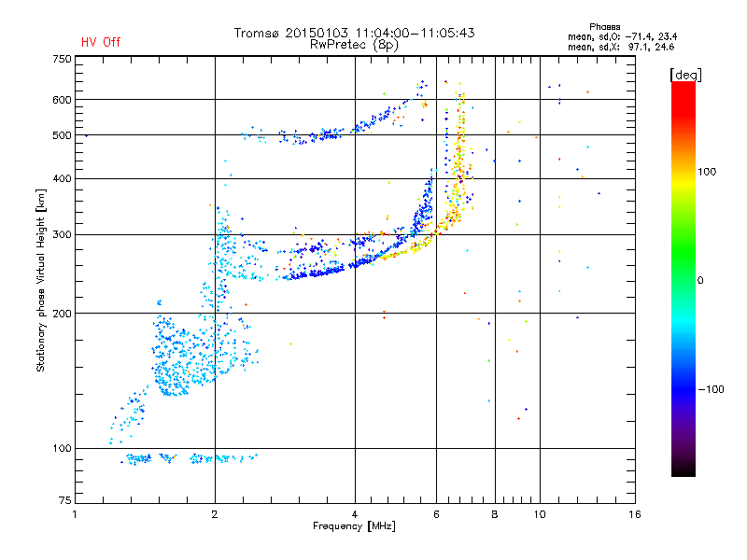The image size is (747, 560).
Task: Click the y-axis label '100'
Action: 62,448
